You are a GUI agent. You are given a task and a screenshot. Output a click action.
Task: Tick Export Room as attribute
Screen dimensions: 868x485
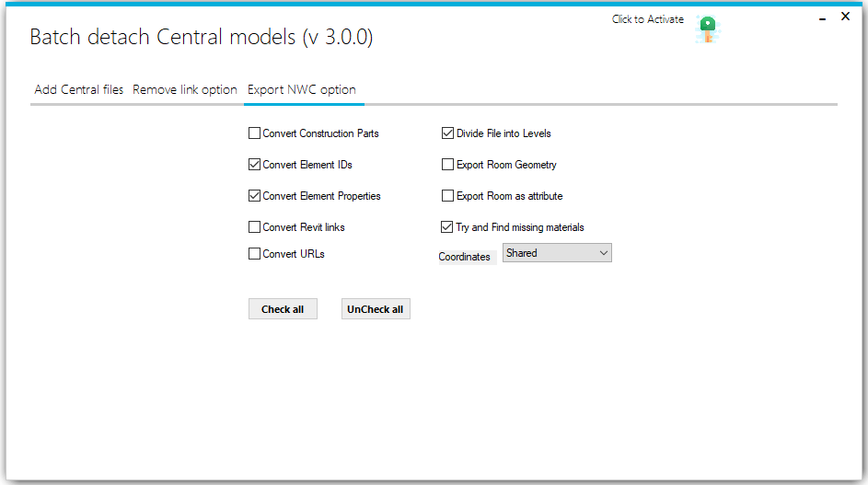[448, 196]
